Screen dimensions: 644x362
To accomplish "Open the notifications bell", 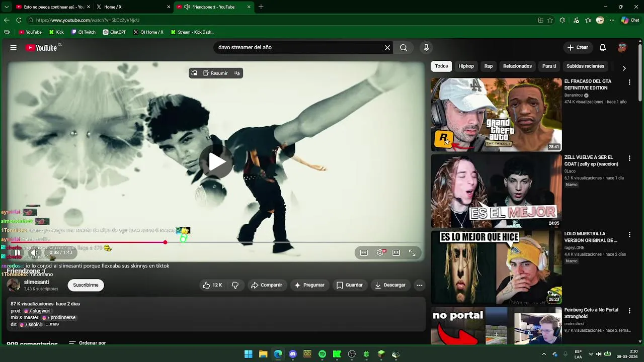I will coord(603,48).
